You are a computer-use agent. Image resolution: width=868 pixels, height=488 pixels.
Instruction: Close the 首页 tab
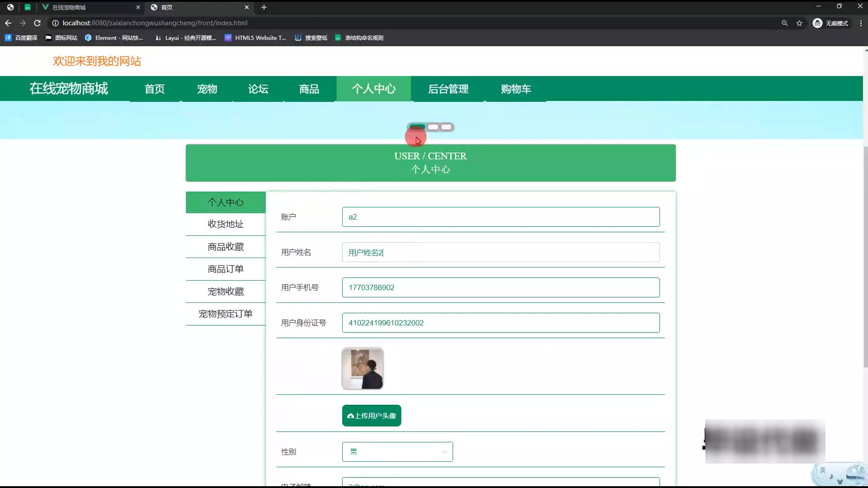[246, 7]
